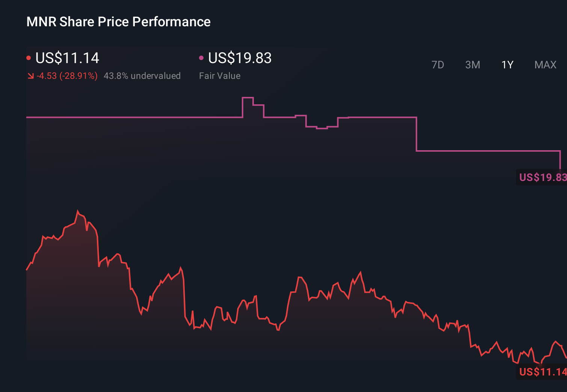Click the red price indicator dot
The height and width of the screenshot is (392, 567).
(x=29, y=57)
